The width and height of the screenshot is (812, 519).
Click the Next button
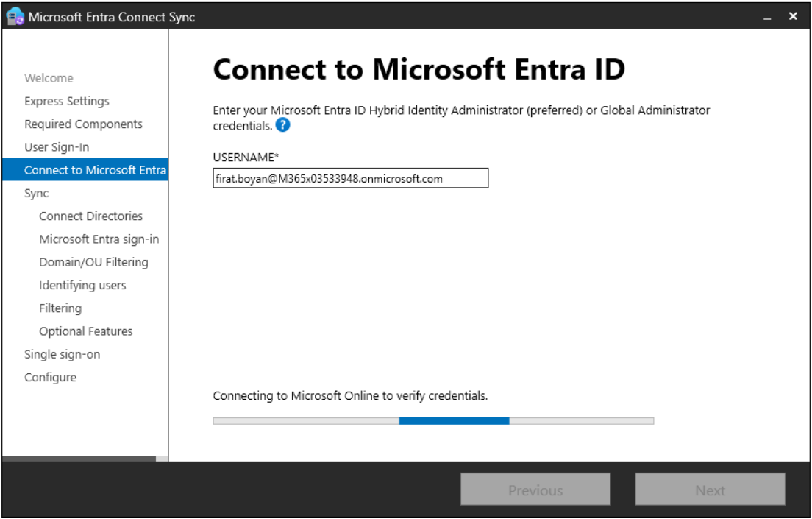click(710, 490)
